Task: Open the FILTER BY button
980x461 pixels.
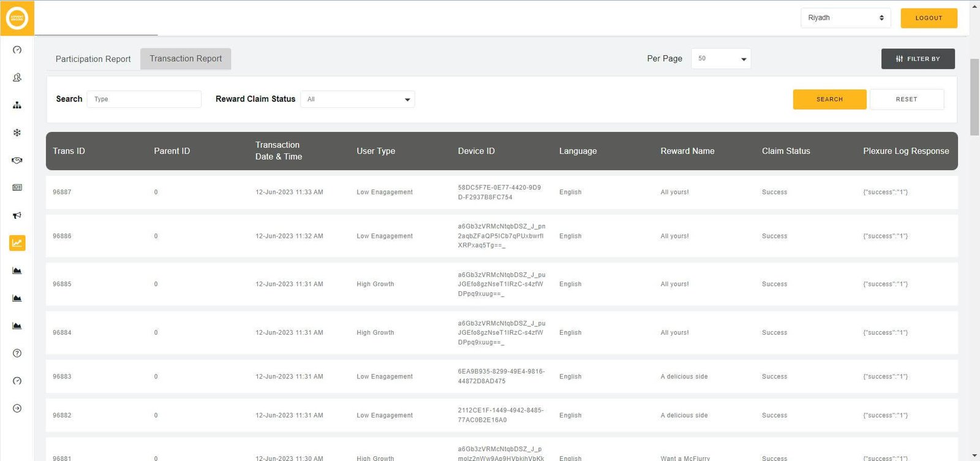Action: (918, 59)
